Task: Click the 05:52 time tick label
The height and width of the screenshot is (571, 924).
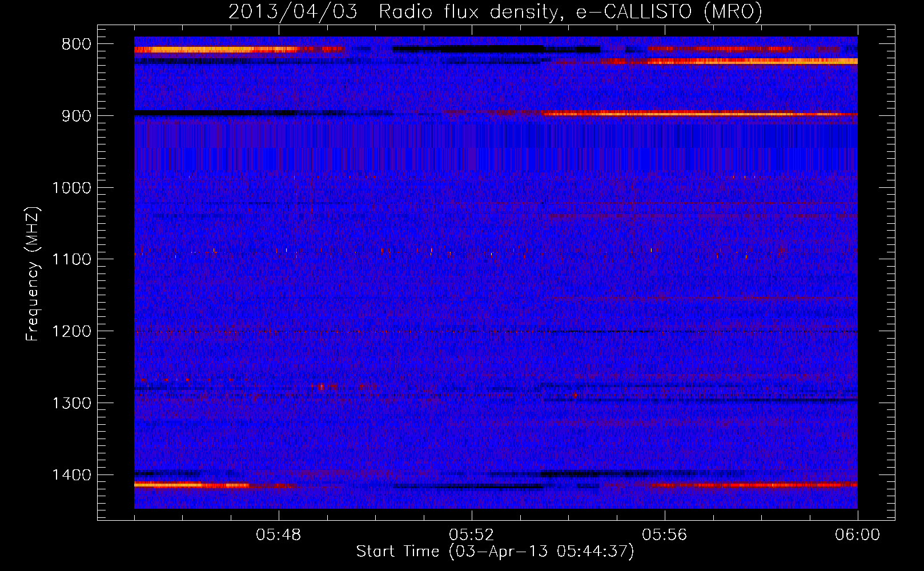Action: click(x=472, y=535)
